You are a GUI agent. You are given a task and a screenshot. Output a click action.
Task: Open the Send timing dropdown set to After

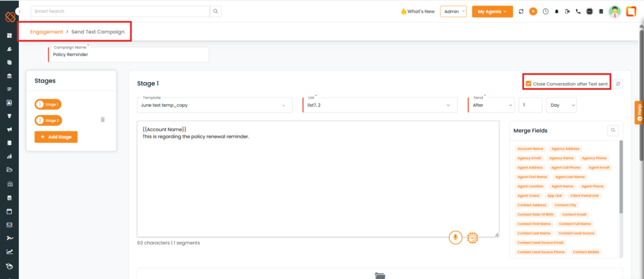tap(492, 105)
